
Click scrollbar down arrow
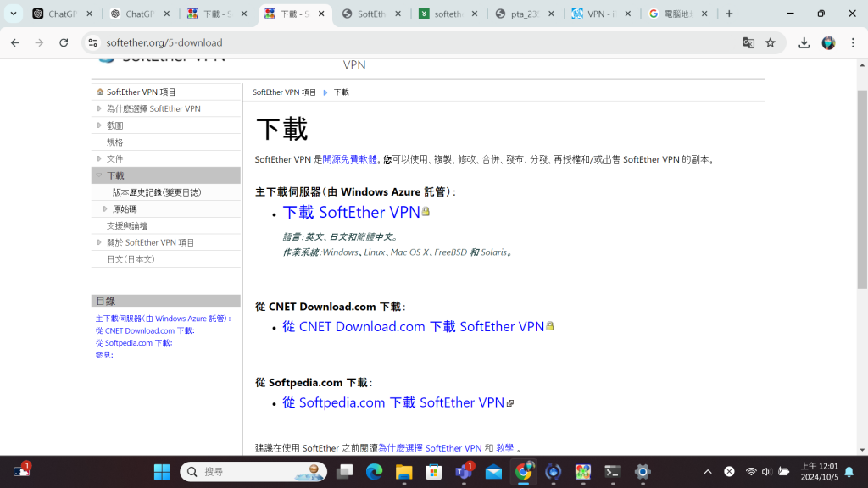coord(862,450)
